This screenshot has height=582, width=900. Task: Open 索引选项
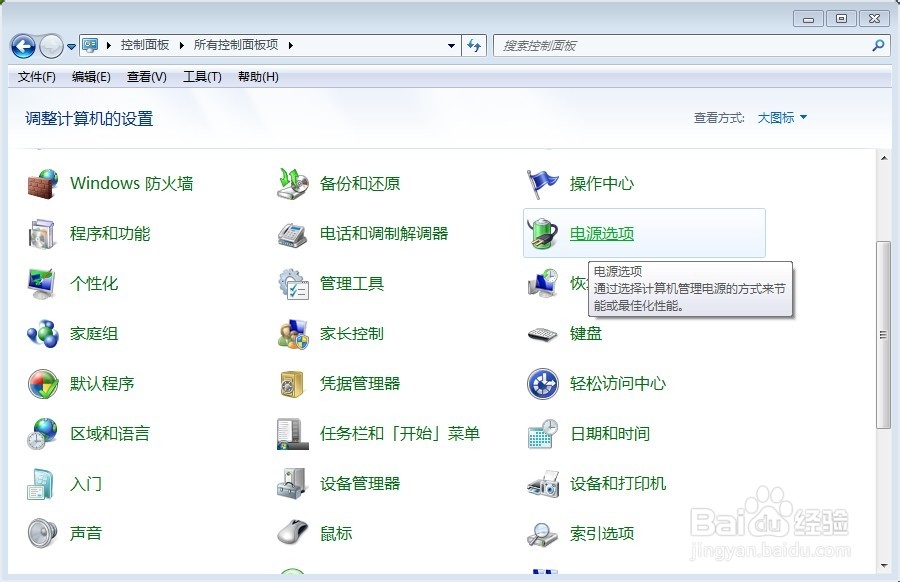(x=601, y=533)
